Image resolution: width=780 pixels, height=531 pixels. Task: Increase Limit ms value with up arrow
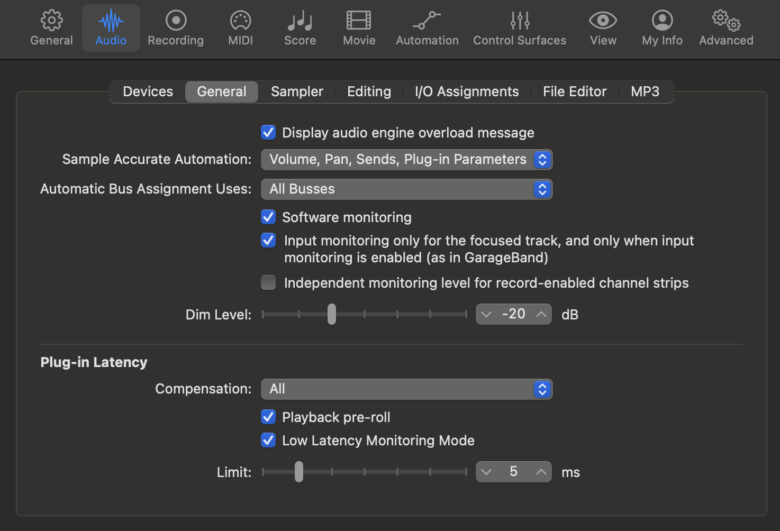541,472
